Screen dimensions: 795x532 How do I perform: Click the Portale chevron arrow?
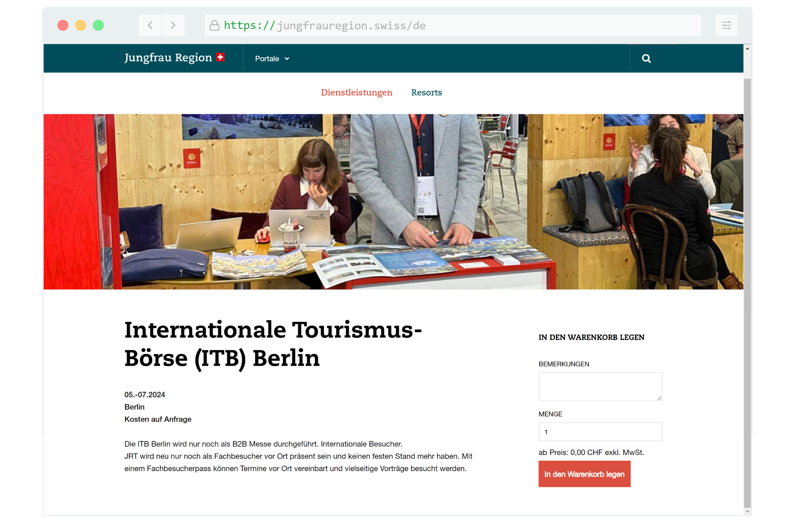287,59
